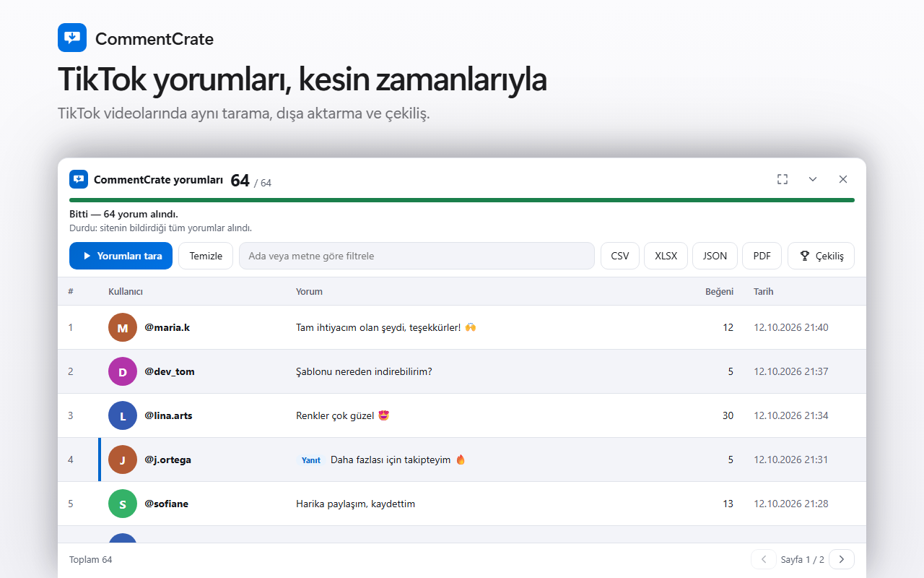924x578 pixels.
Task: Click the Sayfa 1 / 2 page indicator
Action: [x=803, y=559]
